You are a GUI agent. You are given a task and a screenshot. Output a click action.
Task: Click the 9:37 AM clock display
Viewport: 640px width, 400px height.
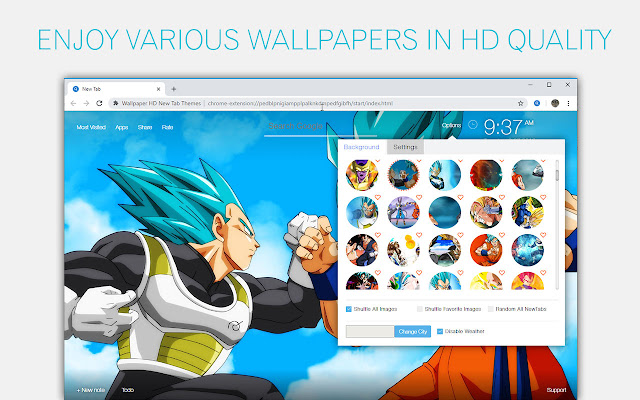[x=508, y=127]
